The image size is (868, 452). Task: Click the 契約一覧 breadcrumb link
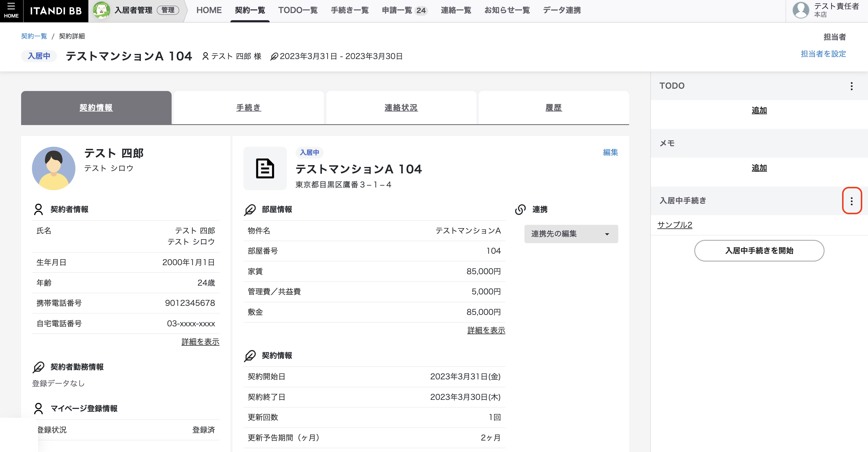[34, 36]
